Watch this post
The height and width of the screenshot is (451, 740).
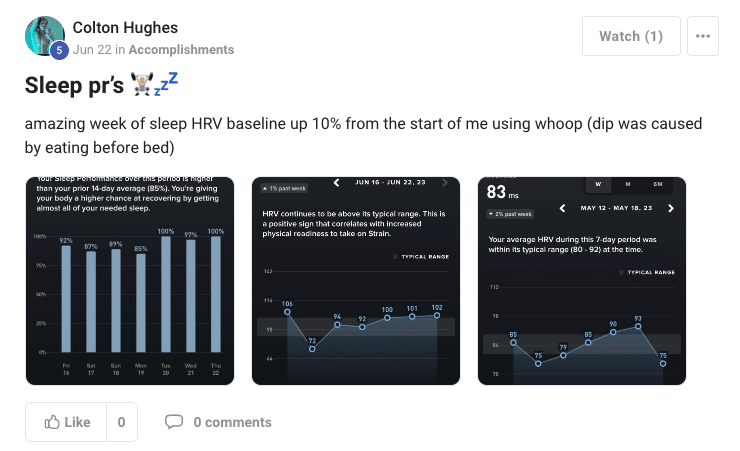coord(631,36)
